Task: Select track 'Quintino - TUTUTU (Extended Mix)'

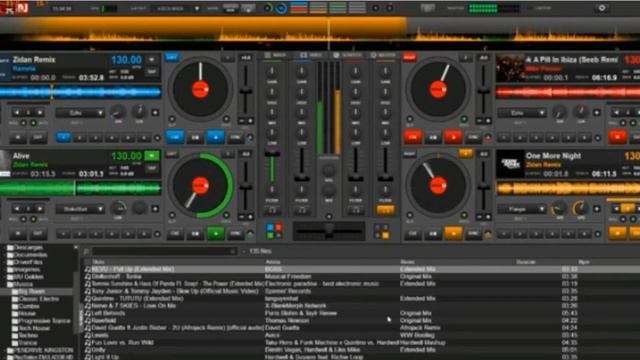Action: [x=137, y=299]
